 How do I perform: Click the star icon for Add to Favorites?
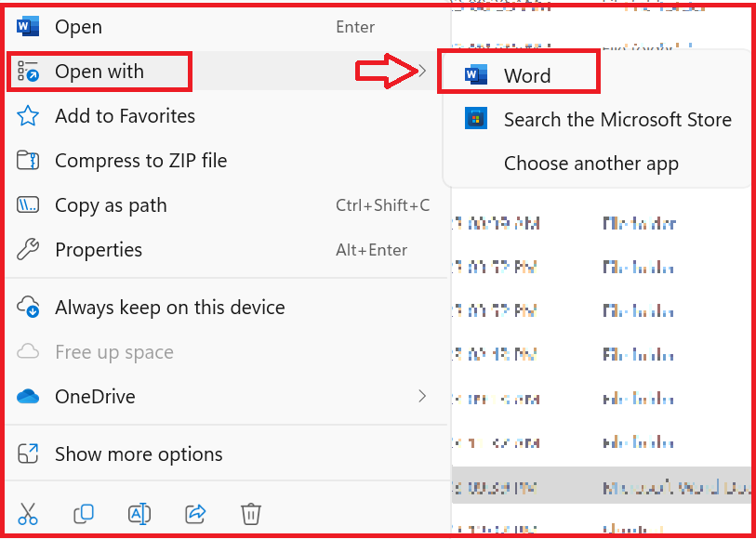click(x=28, y=115)
